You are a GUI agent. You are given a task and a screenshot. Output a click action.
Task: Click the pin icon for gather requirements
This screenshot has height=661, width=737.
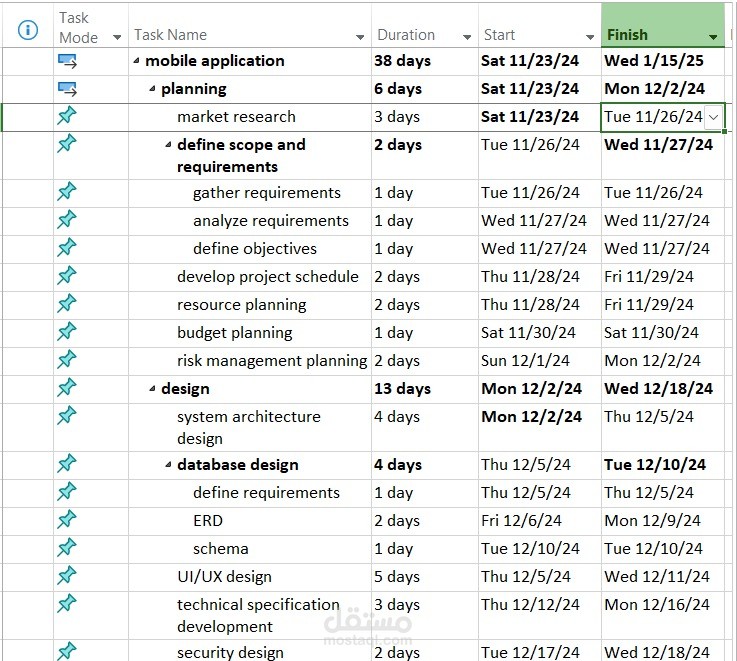pos(67,192)
